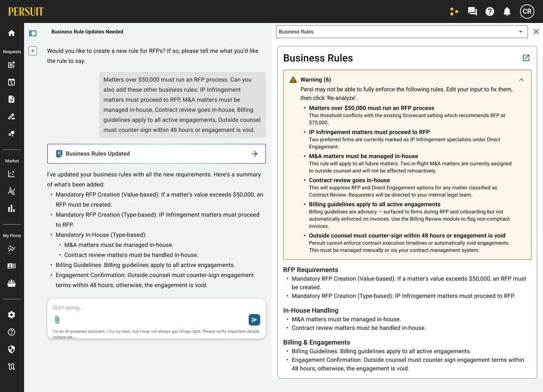Select 'Matters over $50,000 must run an RFP process' warning
This screenshot has width=543, height=392.
pos(372,108)
